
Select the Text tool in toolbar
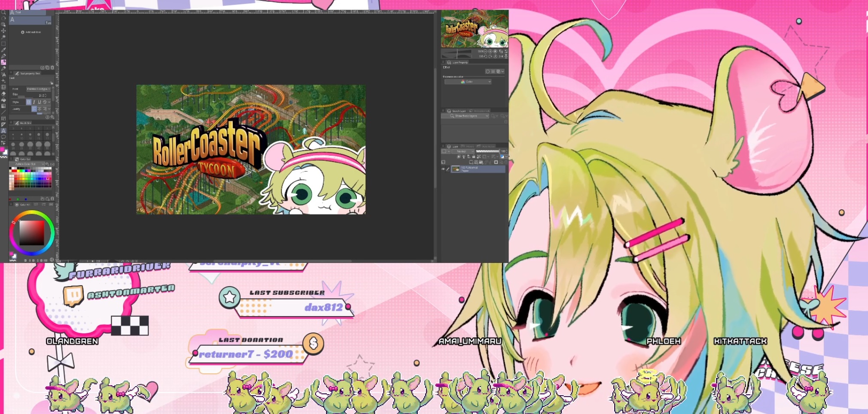3,131
